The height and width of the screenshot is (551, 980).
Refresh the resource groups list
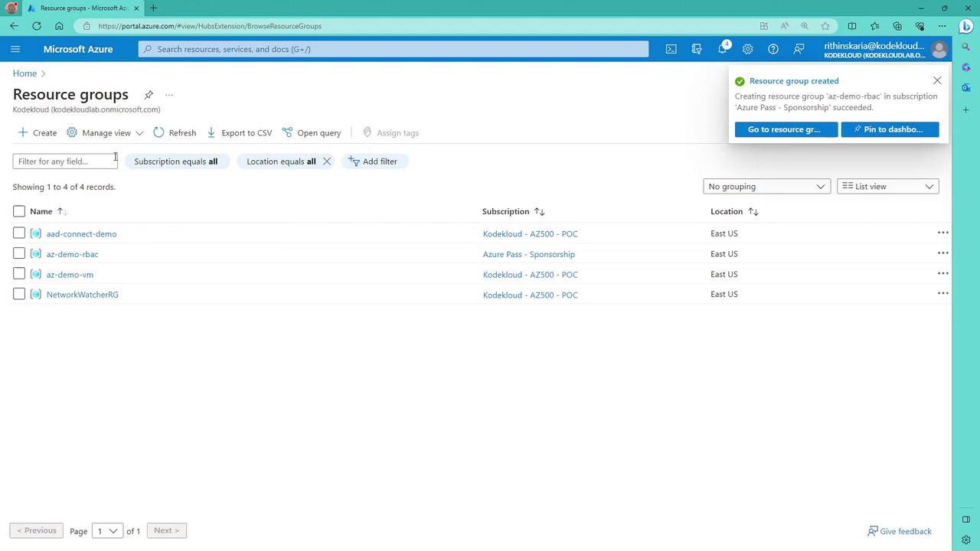[175, 132]
